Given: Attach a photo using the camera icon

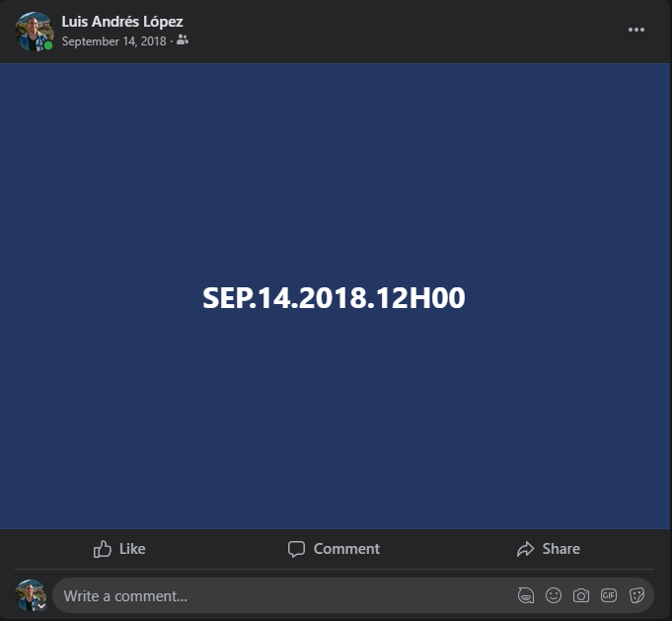Looking at the screenshot, I should (580, 595).
